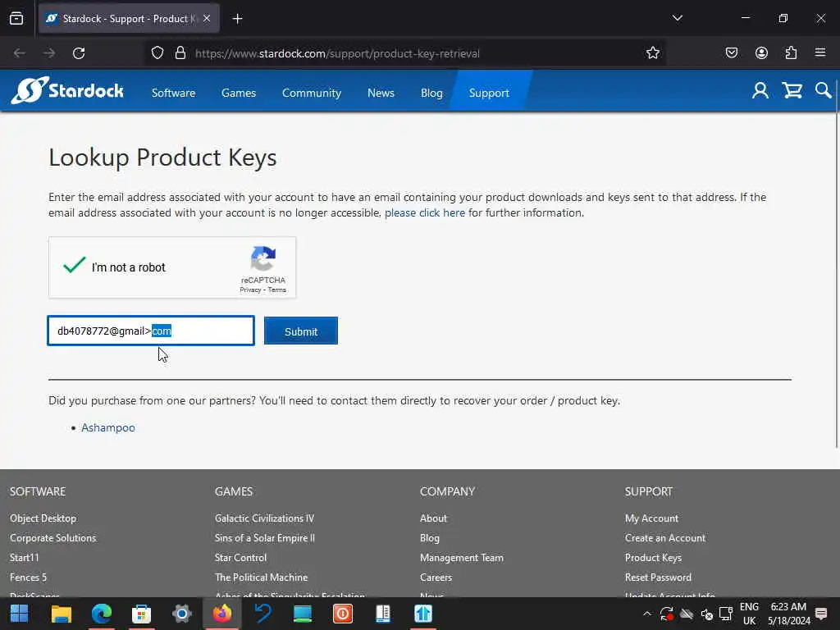Open Save to Pocket icon

point(731,53)
